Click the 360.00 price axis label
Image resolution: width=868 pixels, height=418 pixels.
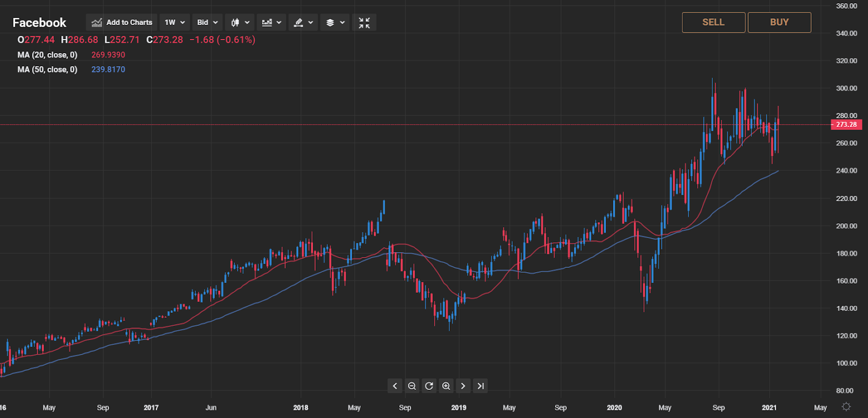point(846,6)
